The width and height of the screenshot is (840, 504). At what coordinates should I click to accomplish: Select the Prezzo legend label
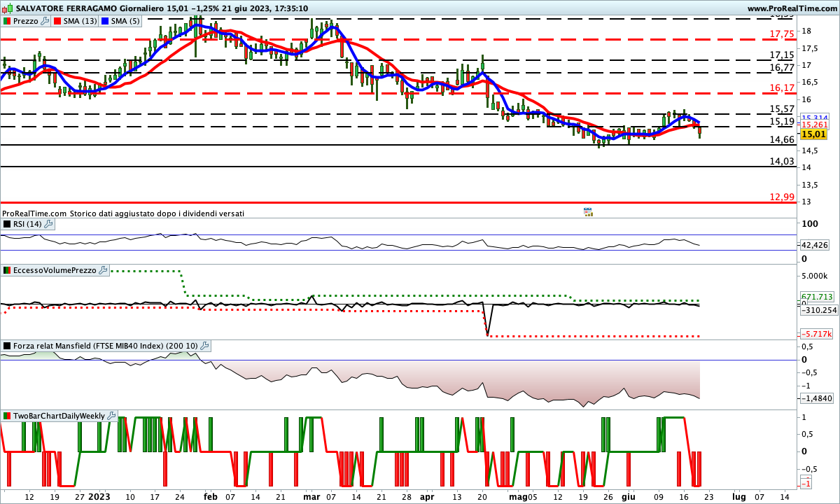click(26, 21)
